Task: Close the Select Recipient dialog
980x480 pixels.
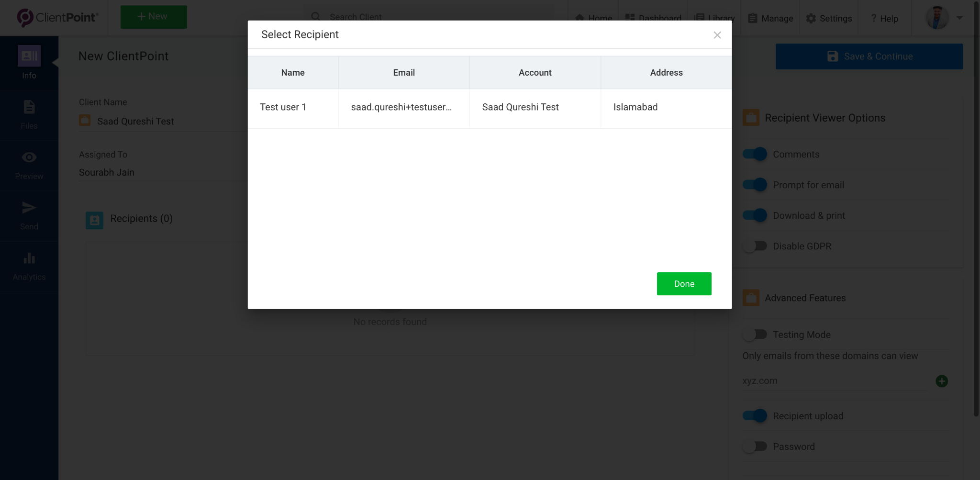Action: pos(717,35)
